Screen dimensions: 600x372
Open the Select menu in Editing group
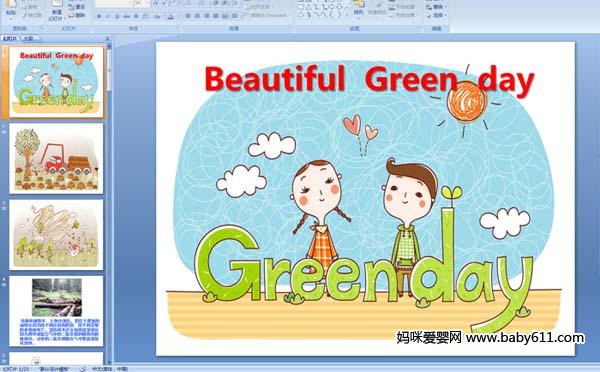click(x=436, y=15)
